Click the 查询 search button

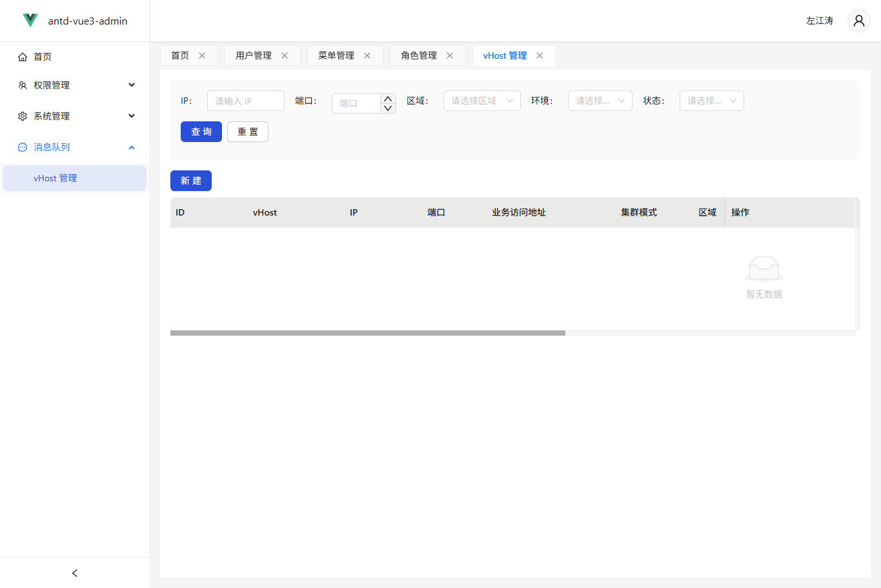click(201, 131)
